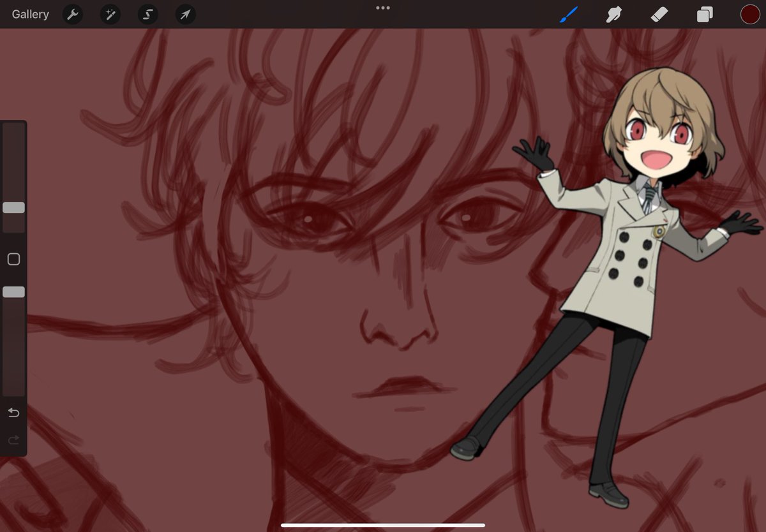
Task: Open the Actions menu wrench icon
Action: pyautogui.click(x=72, y=14)
